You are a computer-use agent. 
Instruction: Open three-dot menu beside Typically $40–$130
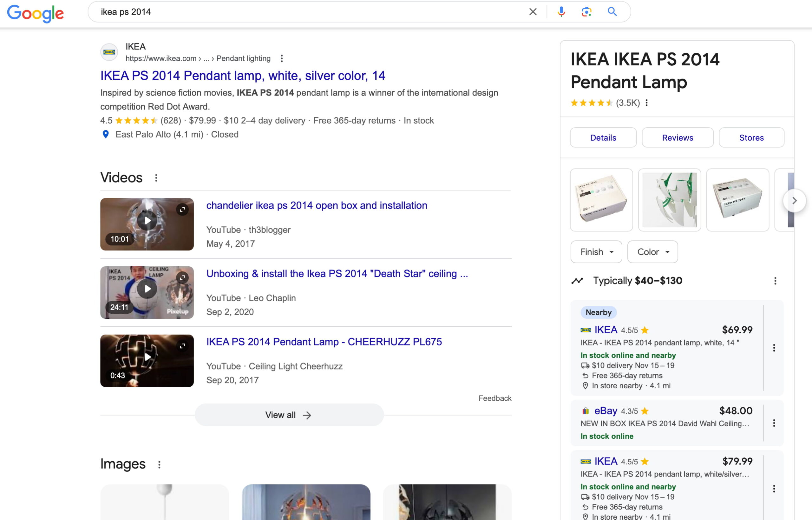(x=775, y=281)
